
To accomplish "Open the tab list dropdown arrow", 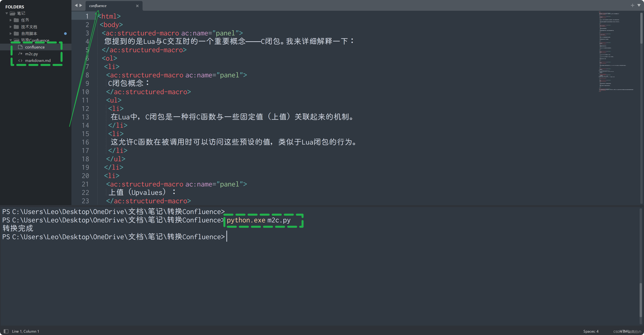I will pyautogui.click(x=639, y=5).
